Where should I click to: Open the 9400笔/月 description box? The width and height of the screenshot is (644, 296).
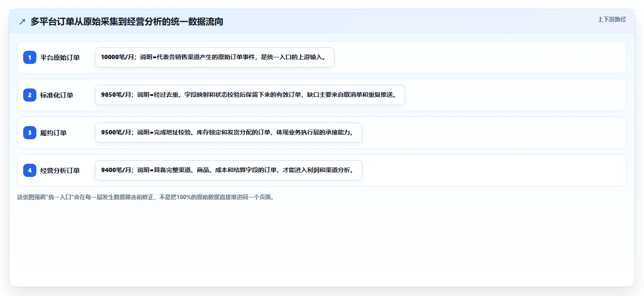(x=229, y=170)
